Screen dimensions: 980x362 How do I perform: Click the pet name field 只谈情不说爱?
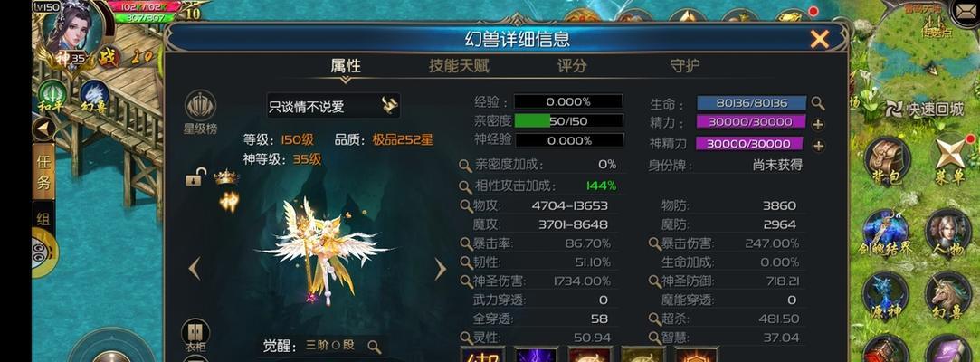(333, 106)
